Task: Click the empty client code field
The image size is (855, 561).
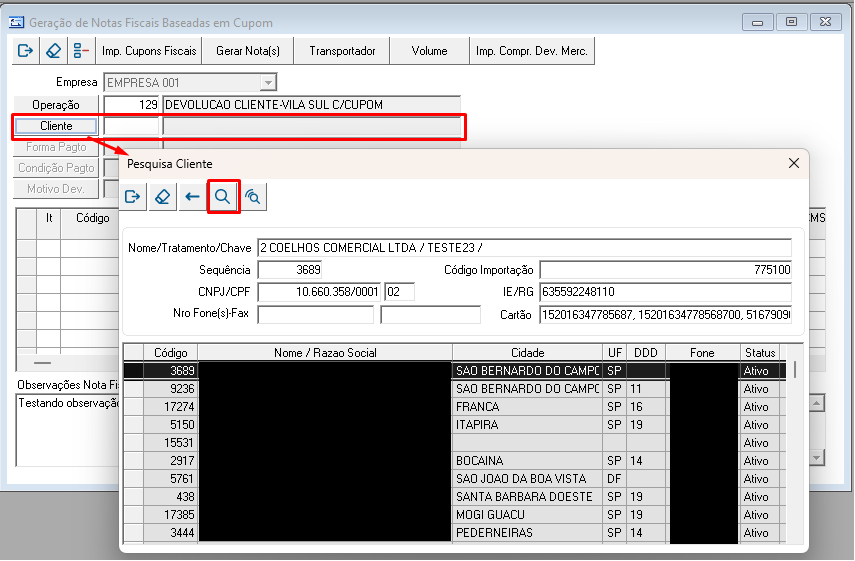Action: pos(131,126)
